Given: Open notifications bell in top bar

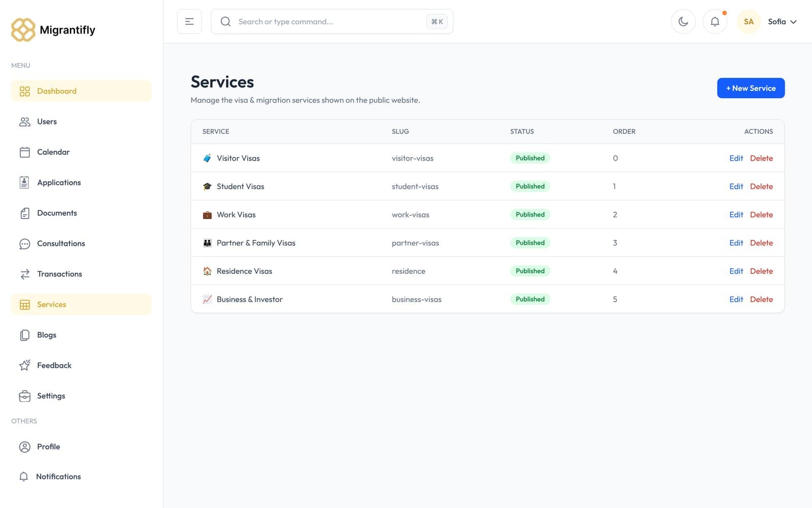Looking at the screenshot, I should click(x=715, y=21).
